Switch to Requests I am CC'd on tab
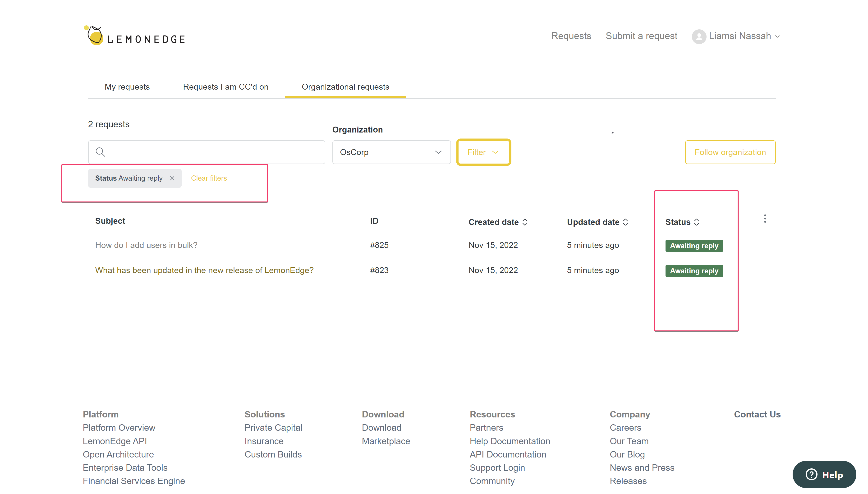The width and height of the screenshot is (868, 494). [x=226, y=87]
